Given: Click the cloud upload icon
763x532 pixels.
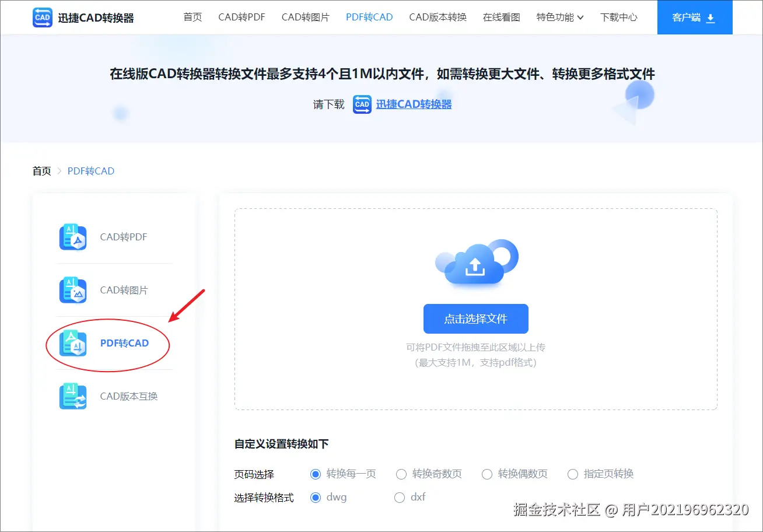Looking at the screenshot, I should 477,264.
